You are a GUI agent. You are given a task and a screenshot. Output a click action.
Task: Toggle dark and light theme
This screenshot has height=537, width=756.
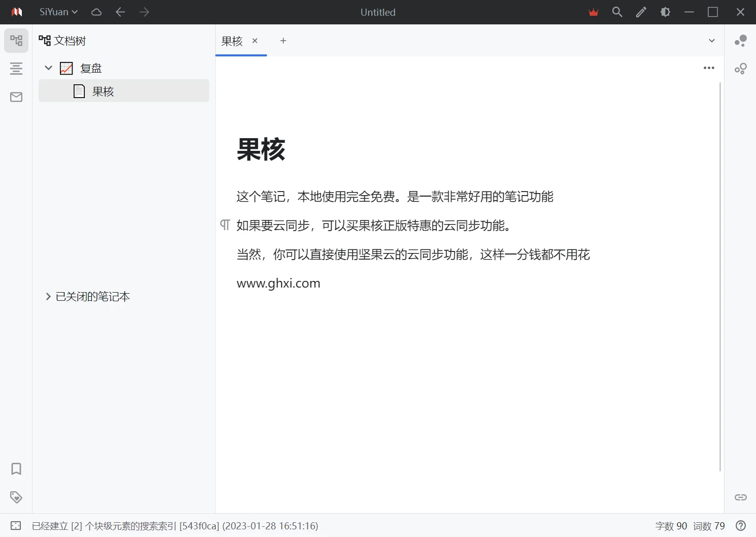tap(665, 12)
